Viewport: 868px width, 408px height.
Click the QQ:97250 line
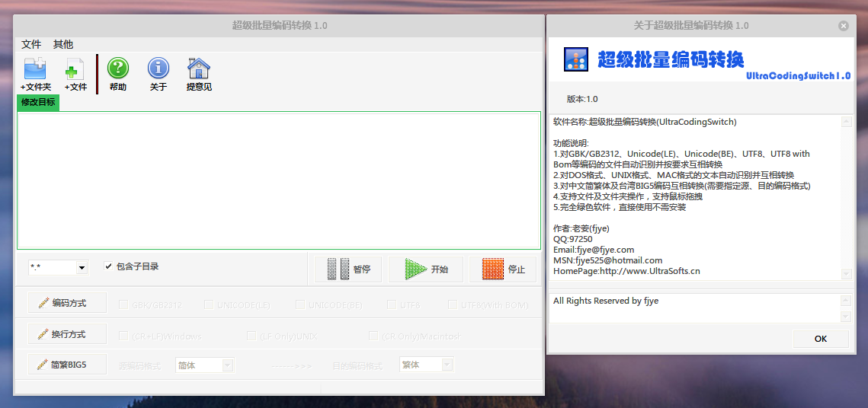coord(572,239)
